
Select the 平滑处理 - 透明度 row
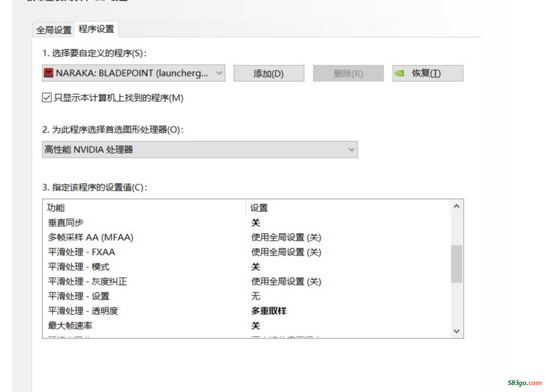pyautogui.click(x=246, y=311)
